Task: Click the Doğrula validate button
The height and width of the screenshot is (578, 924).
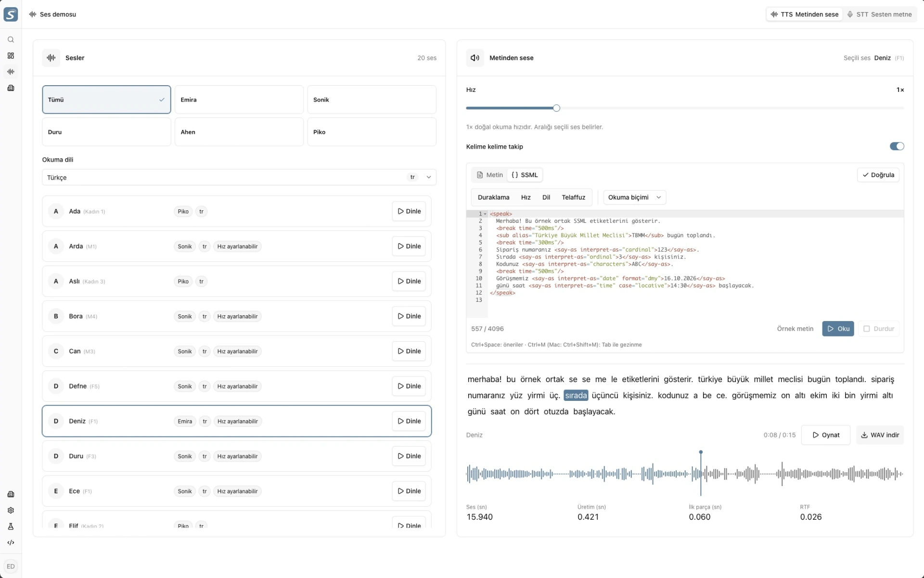Action: pyautogui.click(x=878, y=175)
